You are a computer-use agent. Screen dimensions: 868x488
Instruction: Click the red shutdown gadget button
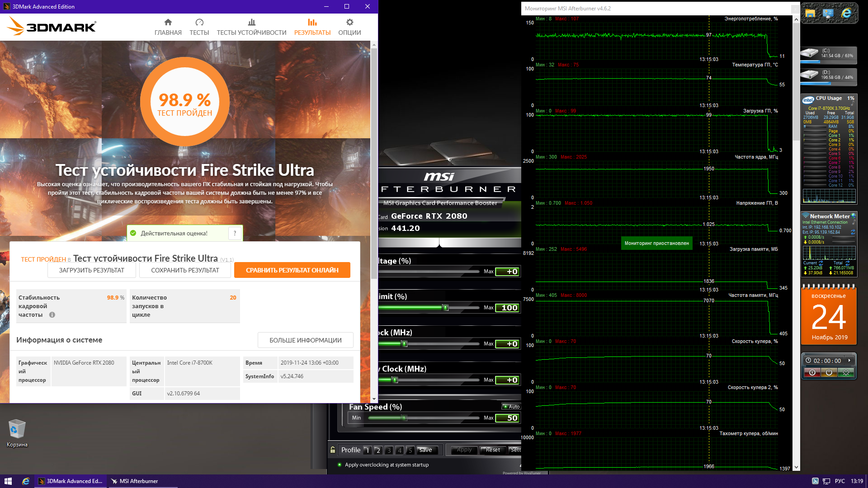pos(812,372)
